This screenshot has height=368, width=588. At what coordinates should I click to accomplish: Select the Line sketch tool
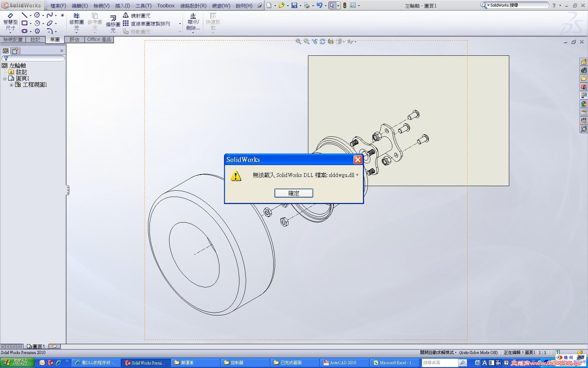point(24,15)
